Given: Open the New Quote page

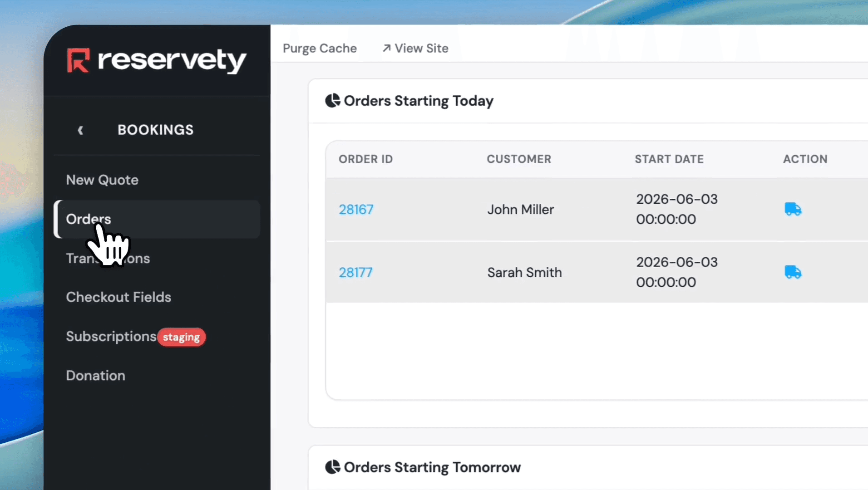Looking at the screenshot, I should click(x=102, y=180).
